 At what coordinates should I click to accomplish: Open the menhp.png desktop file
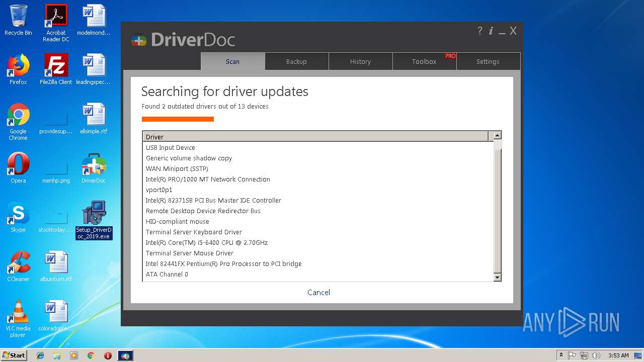56,171
